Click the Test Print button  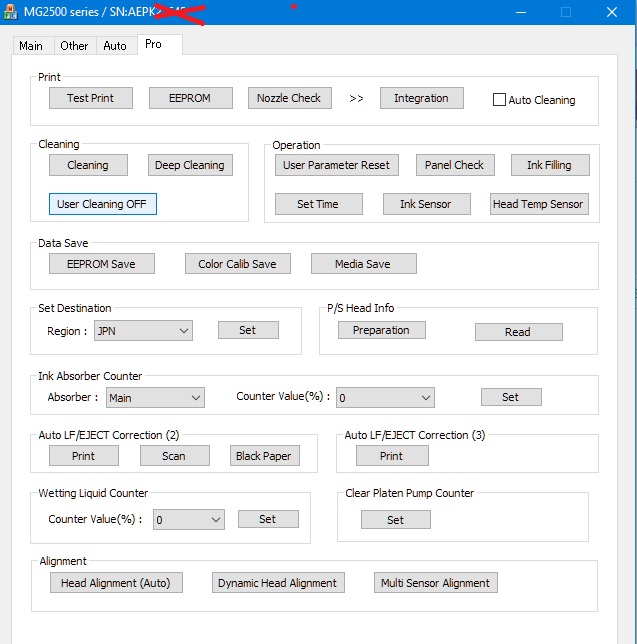click(x=90, y=98)
